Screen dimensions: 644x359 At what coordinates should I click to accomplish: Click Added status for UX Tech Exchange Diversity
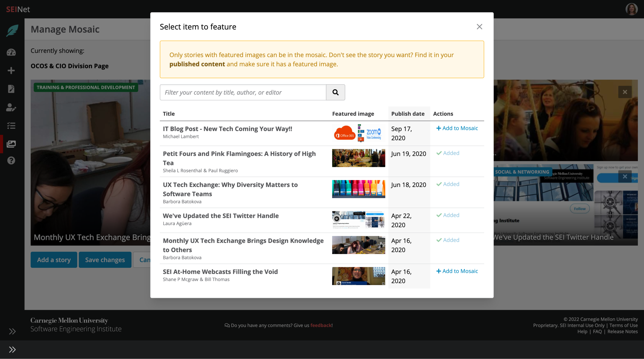(x=448, y=184)
